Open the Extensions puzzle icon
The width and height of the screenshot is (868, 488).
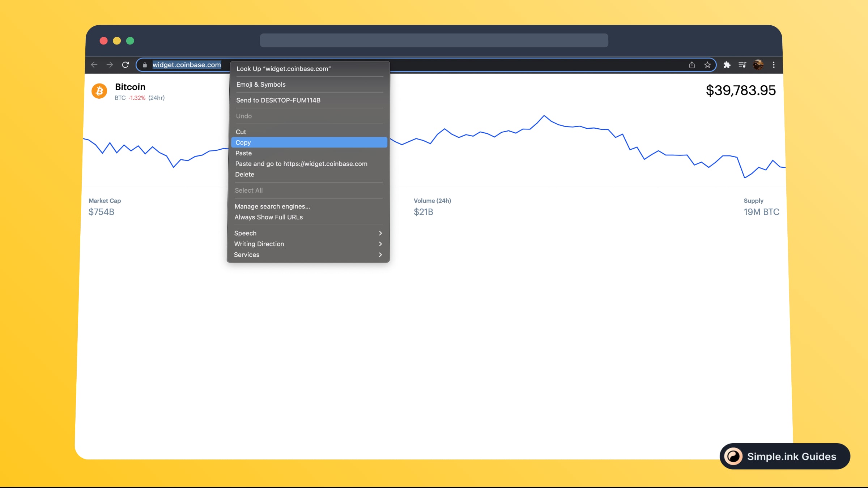click(x=727, y=65)
